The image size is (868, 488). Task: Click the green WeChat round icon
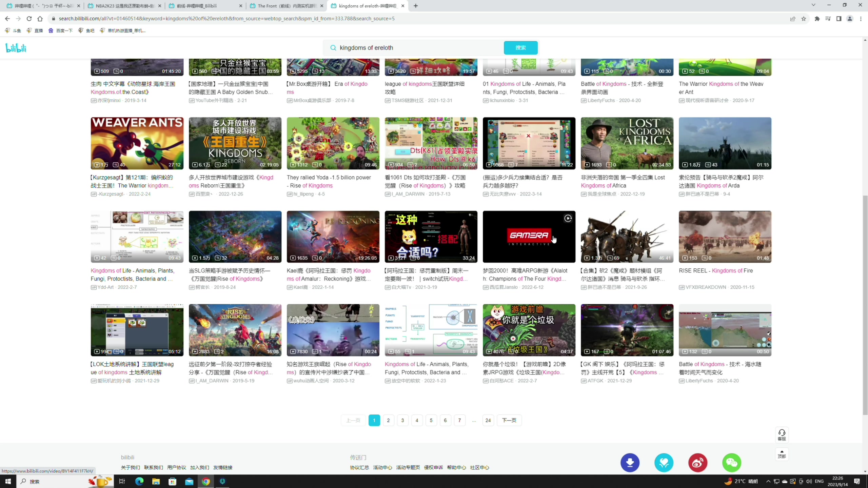pos(732,463)
